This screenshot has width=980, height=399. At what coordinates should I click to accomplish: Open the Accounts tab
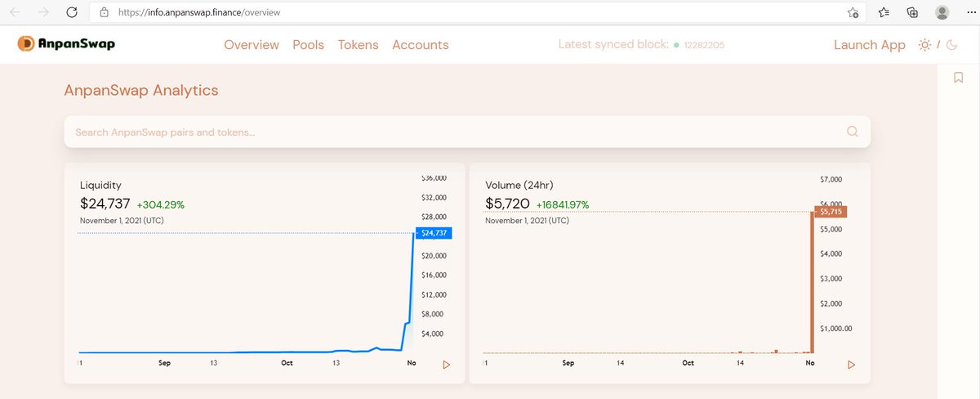coord(421,45)
